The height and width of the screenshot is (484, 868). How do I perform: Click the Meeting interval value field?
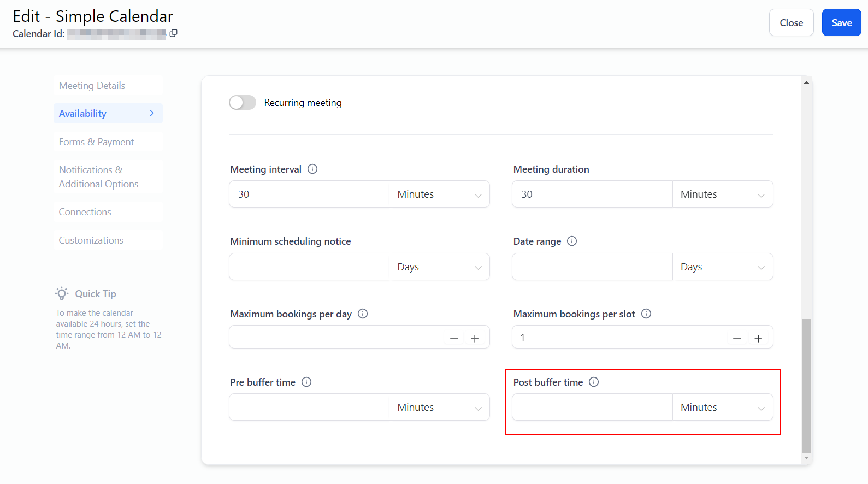click(x=309, y=194)
